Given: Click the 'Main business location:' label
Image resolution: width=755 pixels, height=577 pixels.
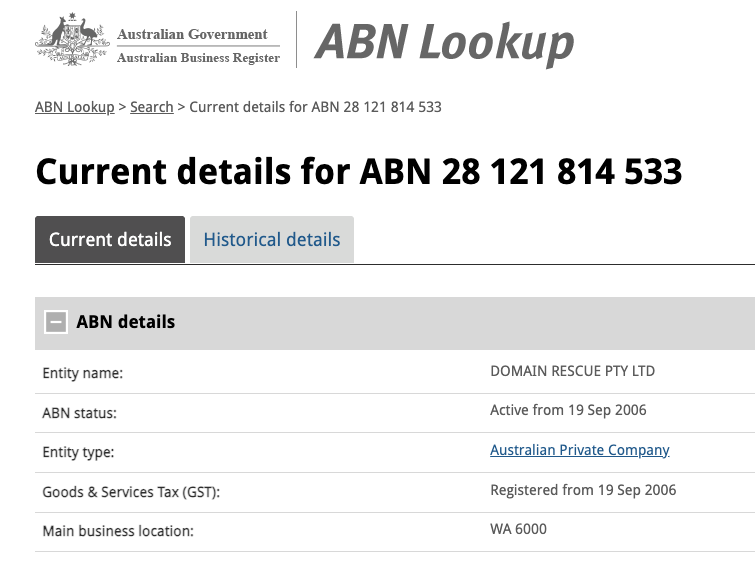Looking at the screenshot, I should tap(118, 531).
